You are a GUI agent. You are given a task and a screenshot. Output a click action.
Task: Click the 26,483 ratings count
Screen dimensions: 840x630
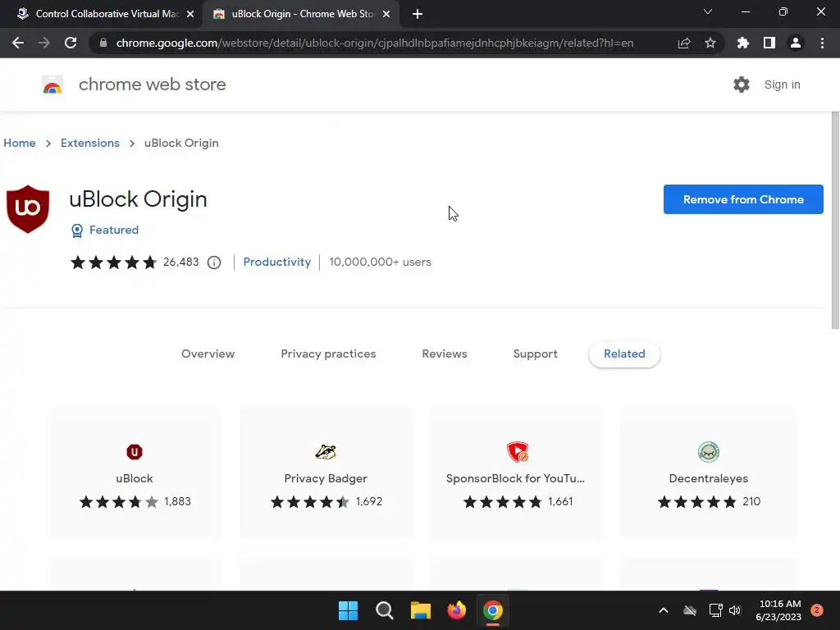pos(180,262)
